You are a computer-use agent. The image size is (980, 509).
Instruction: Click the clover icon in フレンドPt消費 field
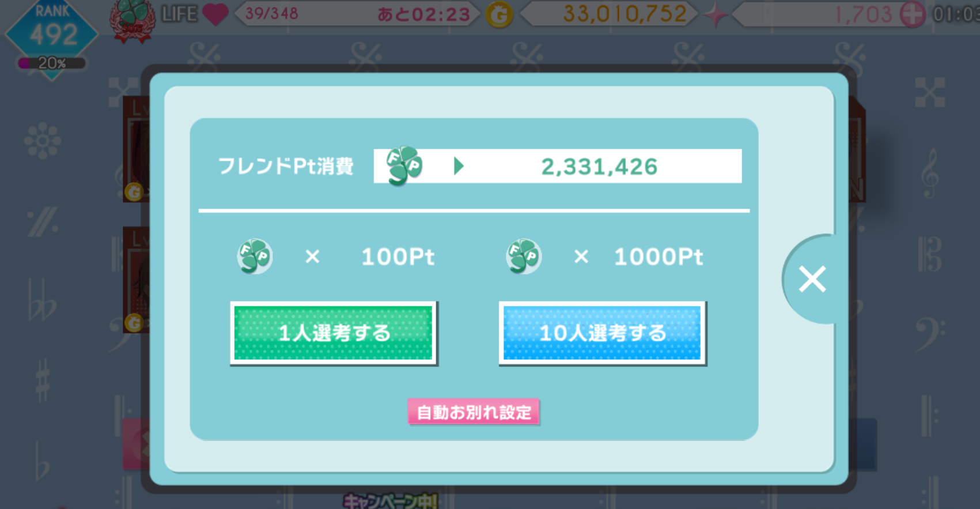tap(404, 165)
